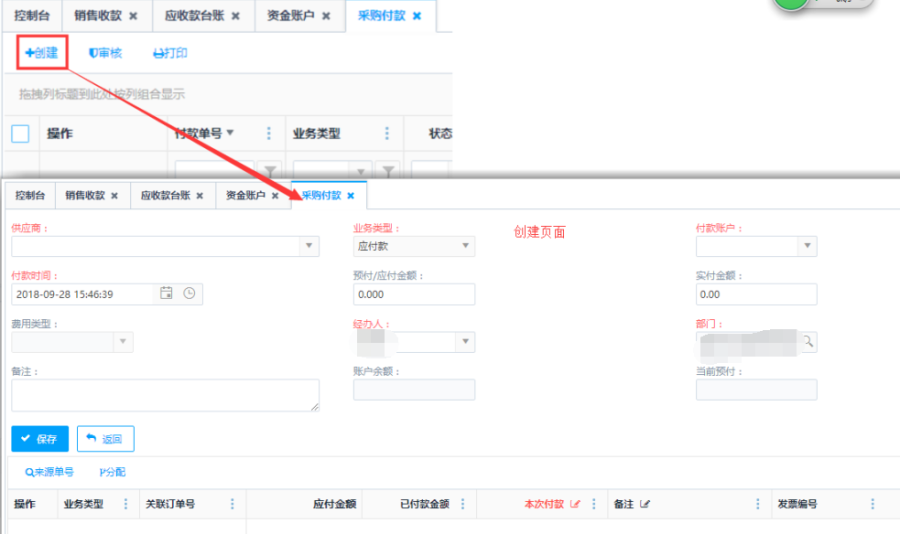900x534 pixels.
Task: Click the 创建 (create) button in top toolbar
Action: click(42, 53)
